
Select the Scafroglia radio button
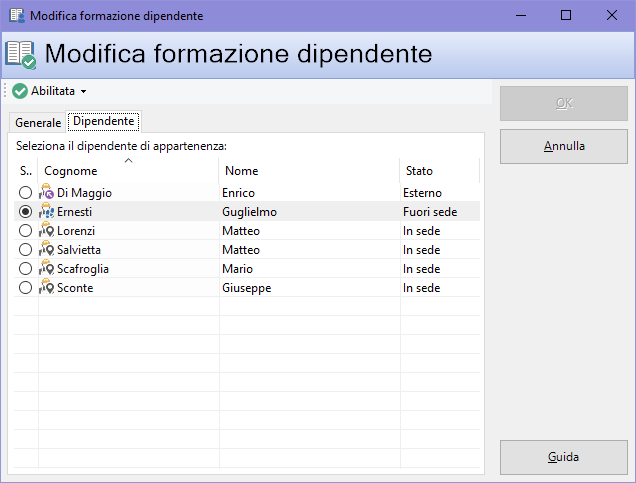click(x=25, y=268)
